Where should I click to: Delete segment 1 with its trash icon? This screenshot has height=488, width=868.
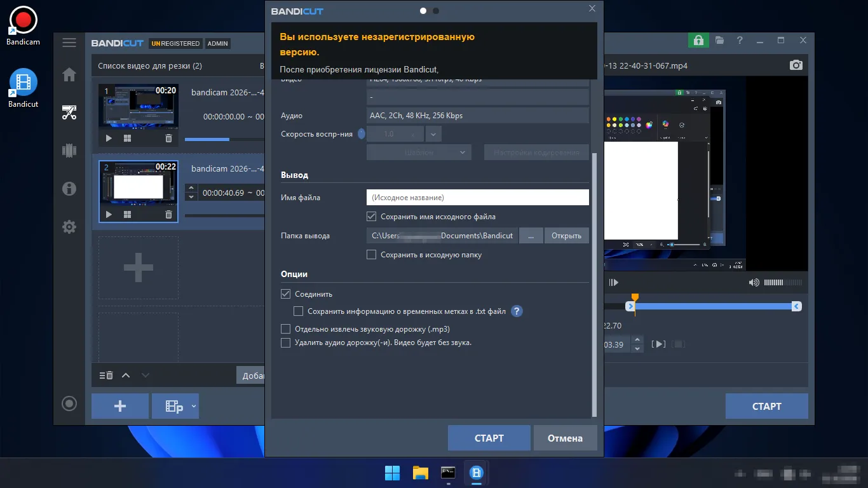[x=168, y=138]
